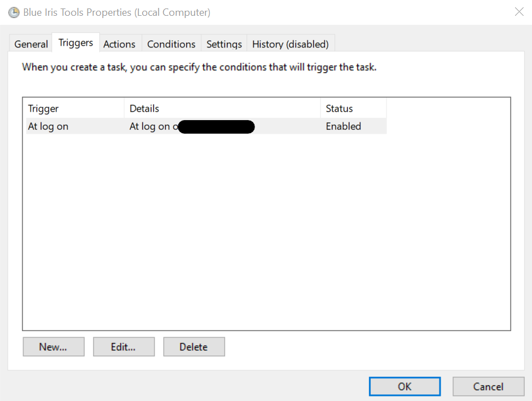Open the Settings tab
The image size is (532, 401).
pyautogui.click(x=224, y=44)
